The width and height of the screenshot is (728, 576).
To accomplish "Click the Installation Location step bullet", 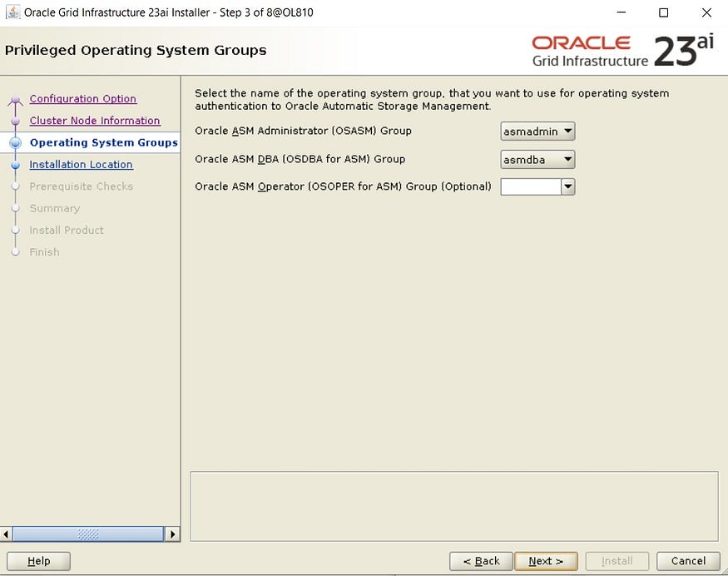I will (15, 165).
